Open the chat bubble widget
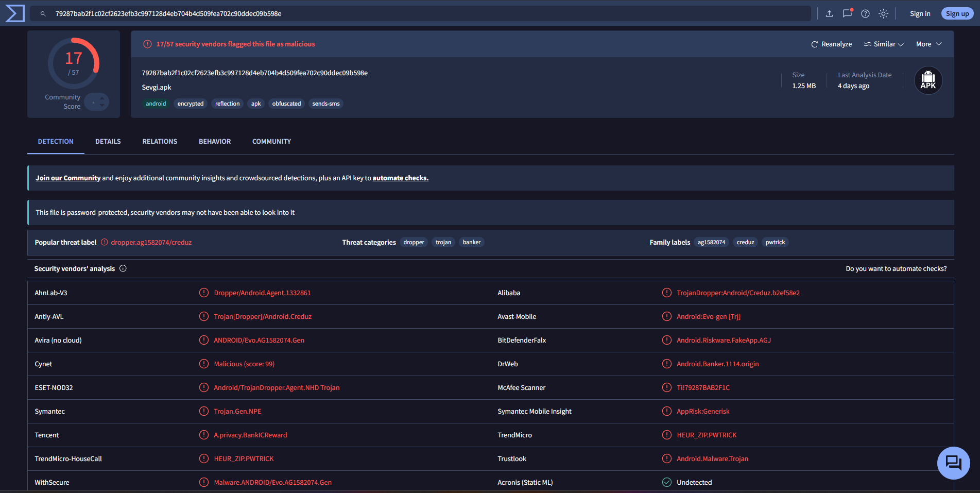The image size is (980, 493). point(953,463)
